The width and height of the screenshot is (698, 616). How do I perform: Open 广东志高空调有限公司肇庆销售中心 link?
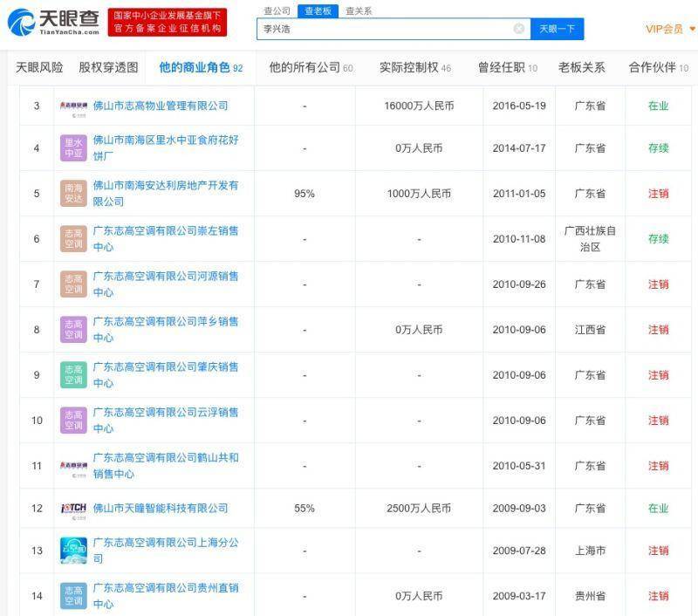pos(166,375)
